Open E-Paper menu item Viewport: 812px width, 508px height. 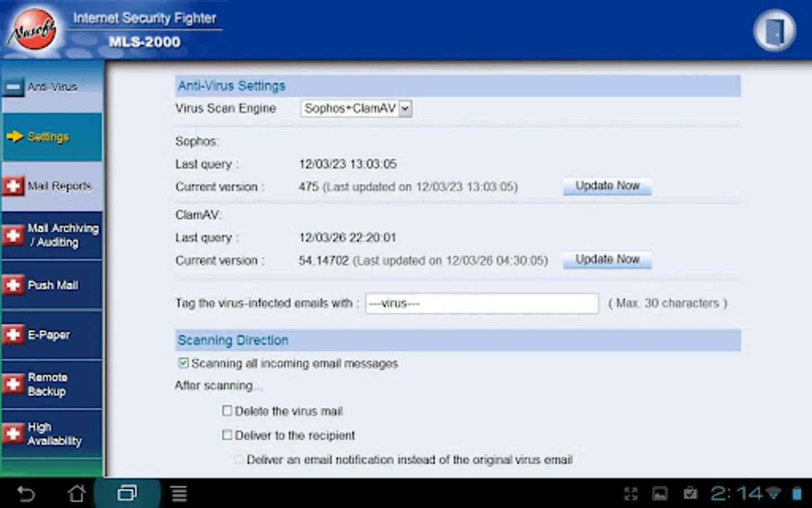pos(49,335)
